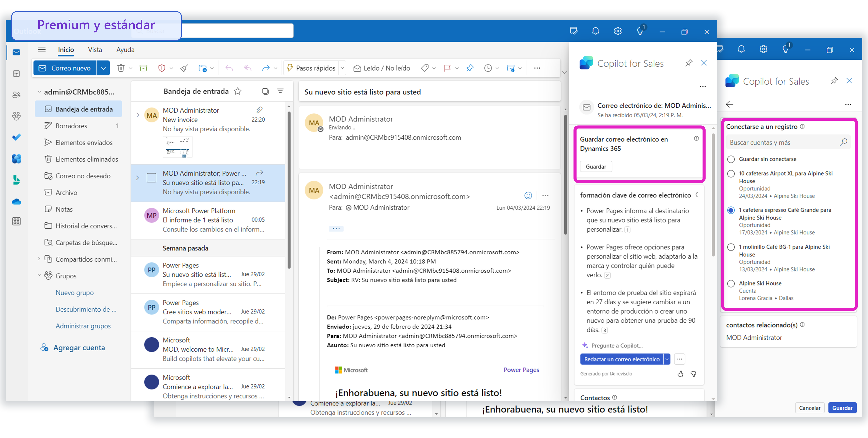Select the Guardar sin conectarse radio option
The image size is (868, 438).
[x=731, y=159]
